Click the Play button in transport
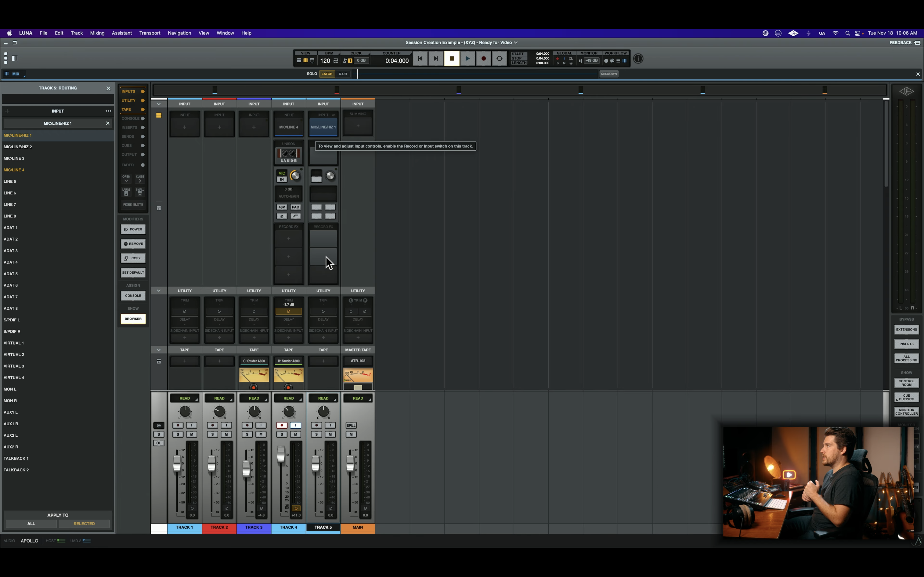The width and height of the screenshot is (924, 577). (x=467, y=59)
